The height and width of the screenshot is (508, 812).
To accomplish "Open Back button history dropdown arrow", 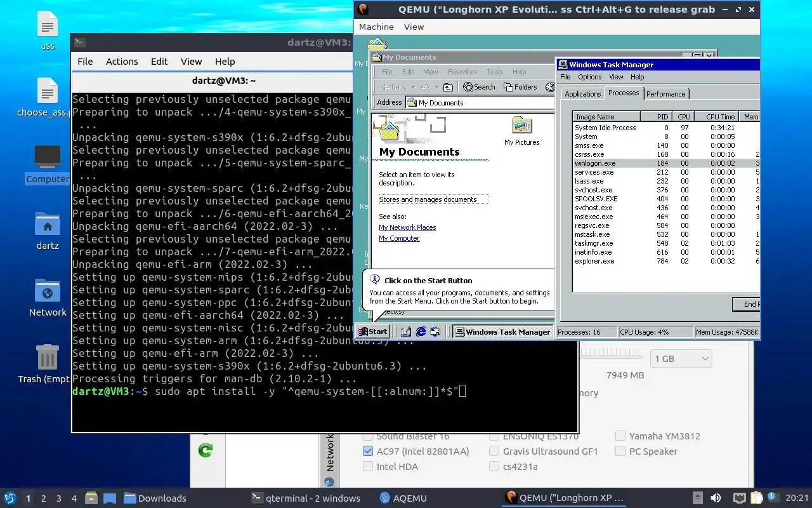I will (x=413, y=87).
